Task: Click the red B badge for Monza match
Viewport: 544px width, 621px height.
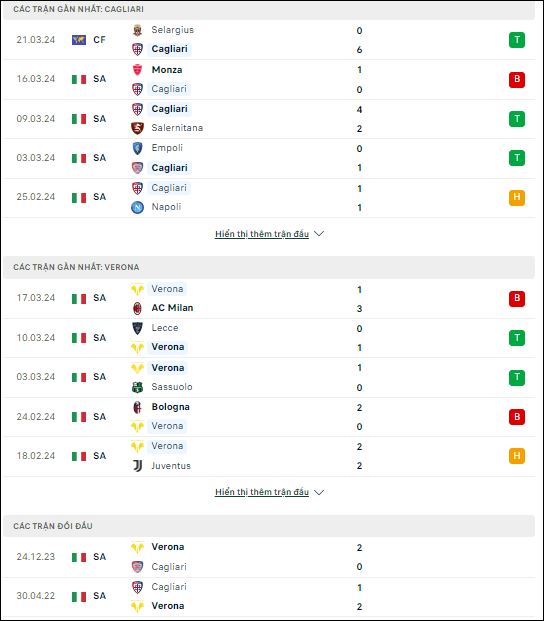Action: pyautogui.click(x=517, y=79)
